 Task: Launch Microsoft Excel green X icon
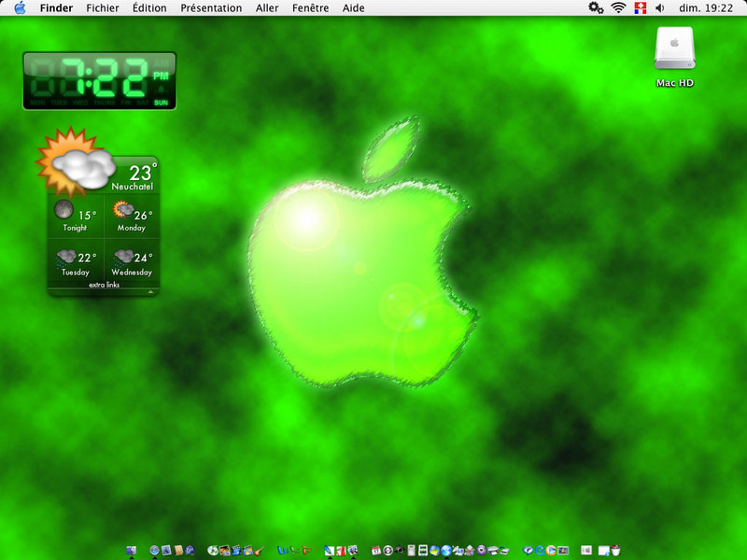tap(294, 551)
